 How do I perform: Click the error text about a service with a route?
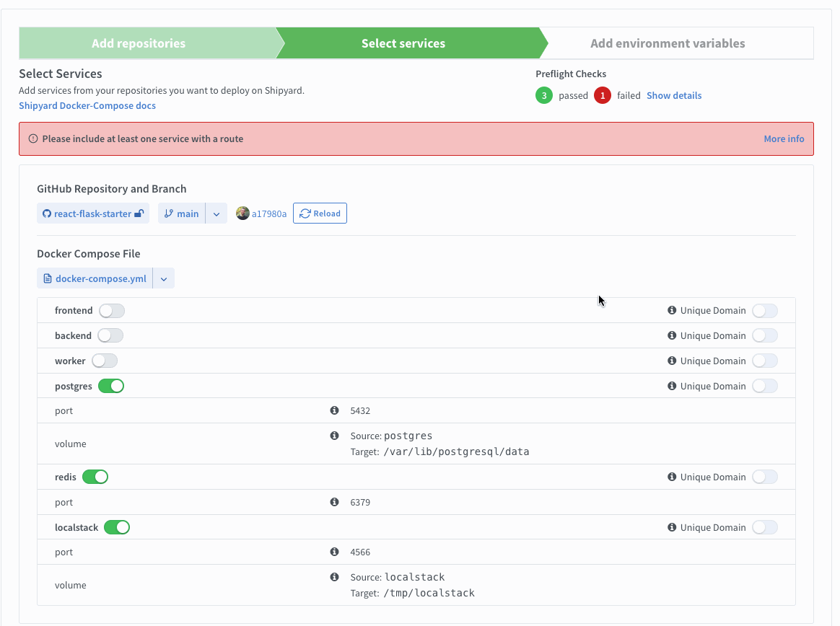tap(142, 138)
